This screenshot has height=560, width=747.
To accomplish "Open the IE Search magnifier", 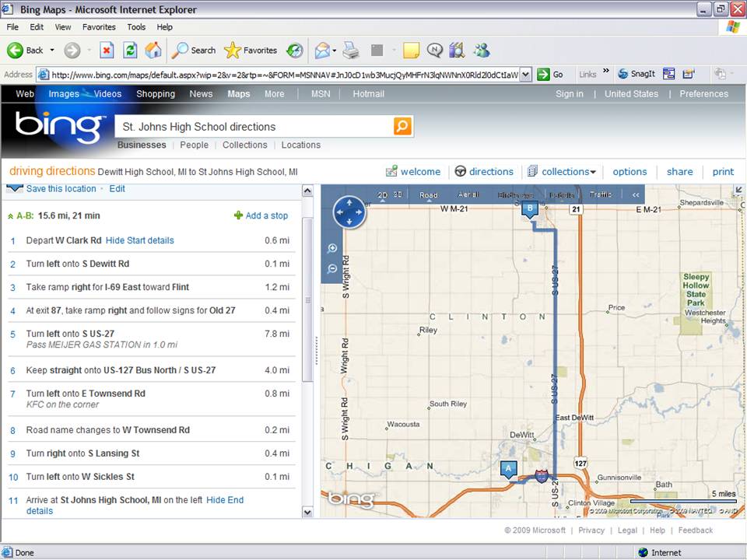I will [194, 50].
